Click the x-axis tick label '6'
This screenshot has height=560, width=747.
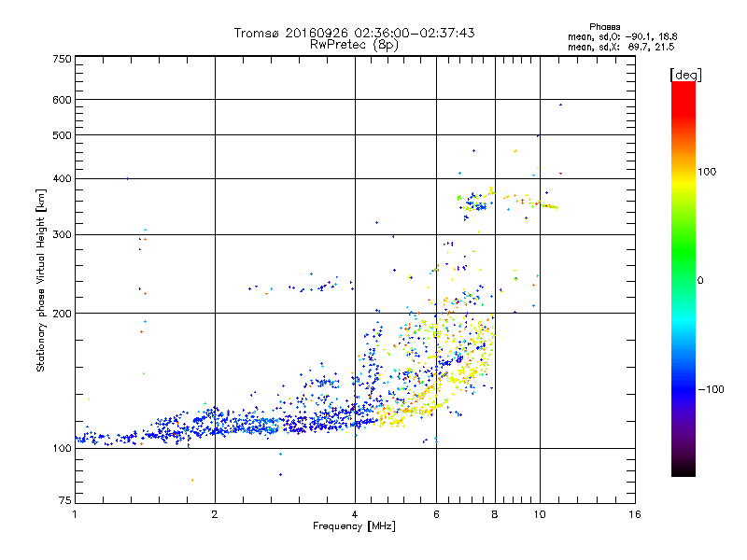436,514
